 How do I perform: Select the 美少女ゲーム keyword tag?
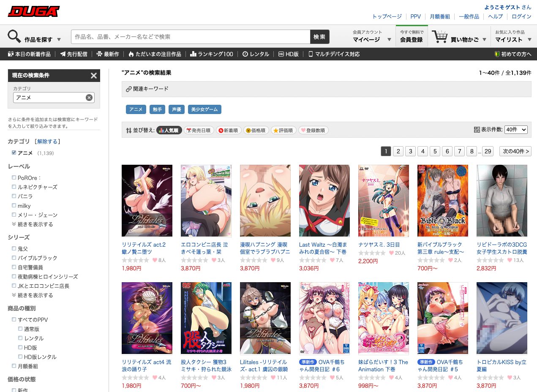point(204,109)
